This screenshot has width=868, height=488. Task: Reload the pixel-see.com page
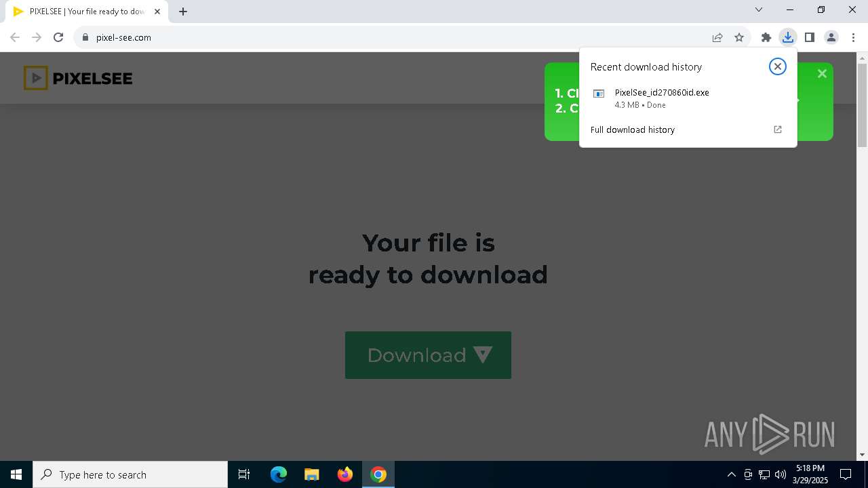58,37
